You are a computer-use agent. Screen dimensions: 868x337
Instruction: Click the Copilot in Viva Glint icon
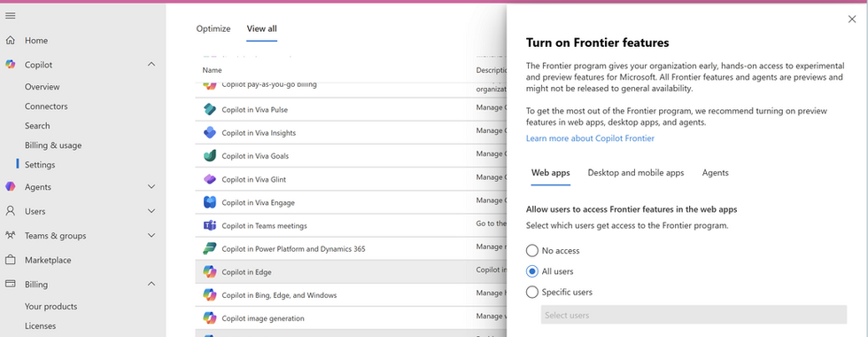pos(209,179)
